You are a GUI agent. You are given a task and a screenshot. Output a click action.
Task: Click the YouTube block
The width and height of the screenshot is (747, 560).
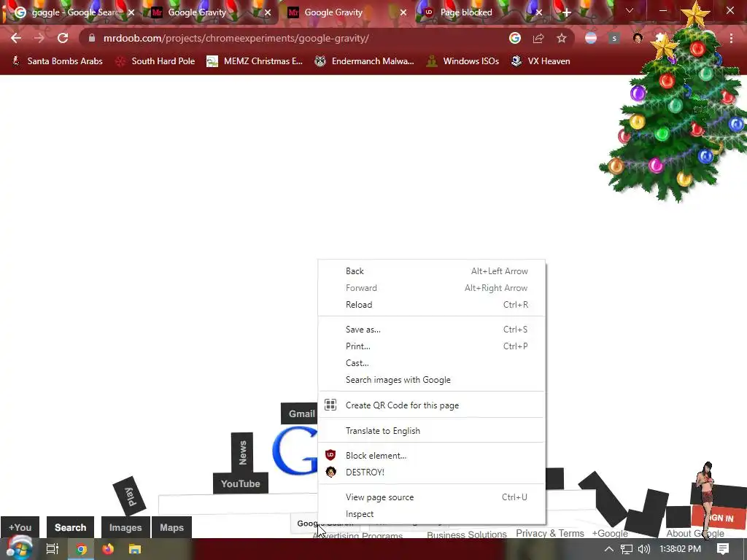coord(241,483)
